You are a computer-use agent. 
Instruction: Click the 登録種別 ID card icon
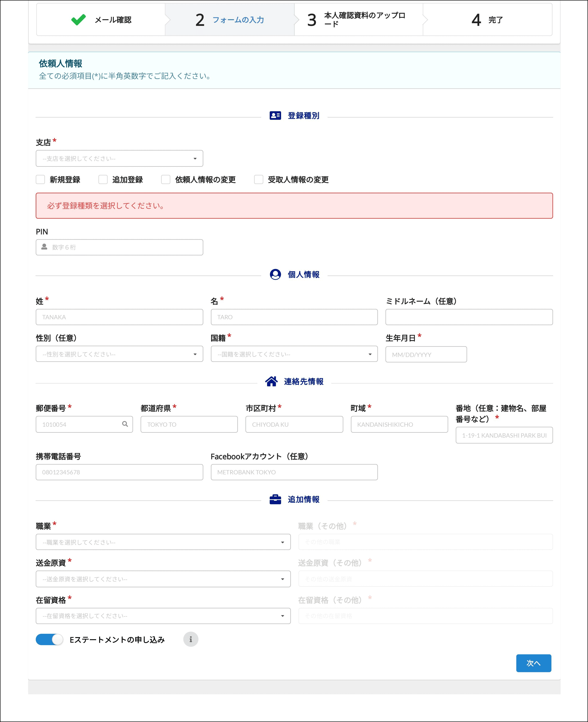coord(275,115)
